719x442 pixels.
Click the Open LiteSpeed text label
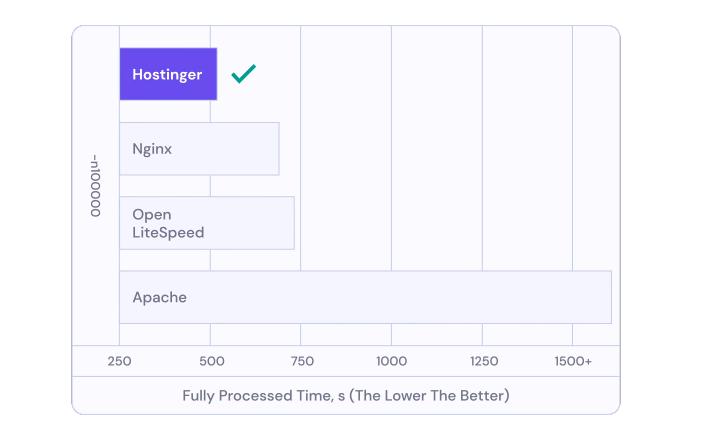tap(167, 224)
